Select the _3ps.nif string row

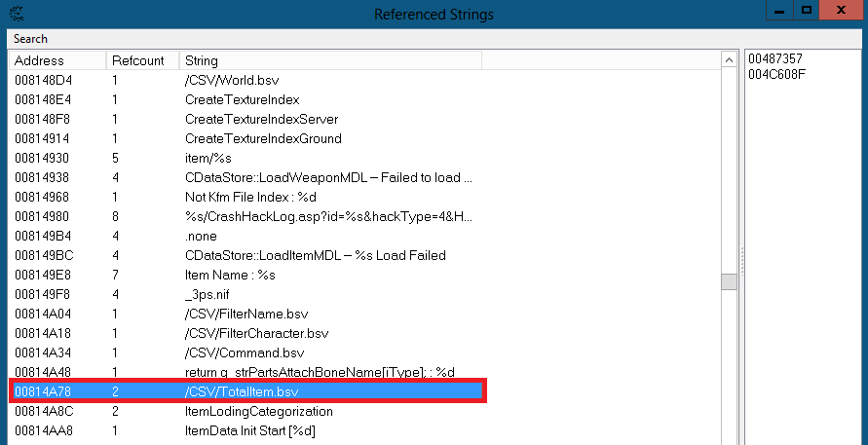click(x=365, y=294)
